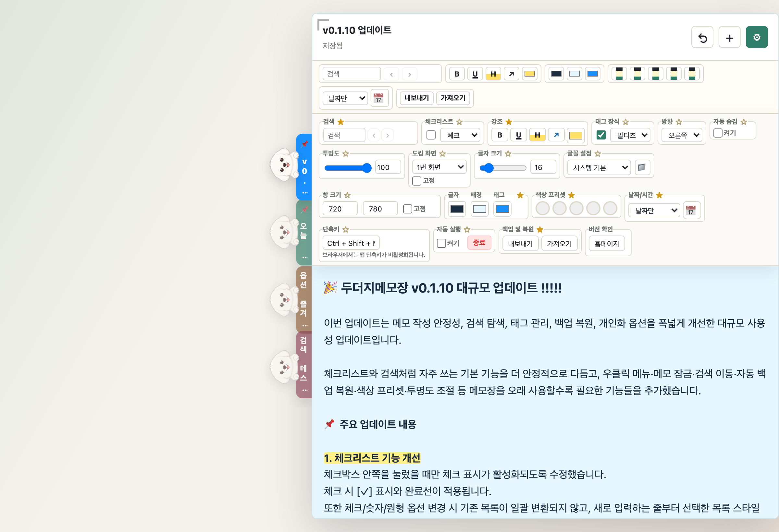Click the Ctrl + Shift shortcut field

point(351,243)
